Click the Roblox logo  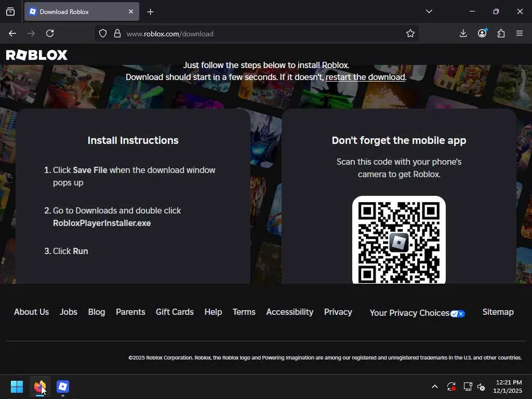pos(37,55)
